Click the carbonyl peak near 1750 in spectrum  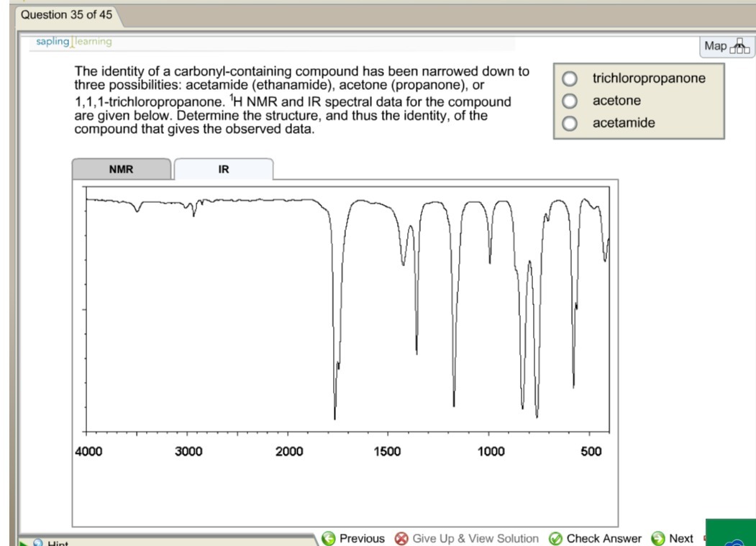[x=334, y=403]
